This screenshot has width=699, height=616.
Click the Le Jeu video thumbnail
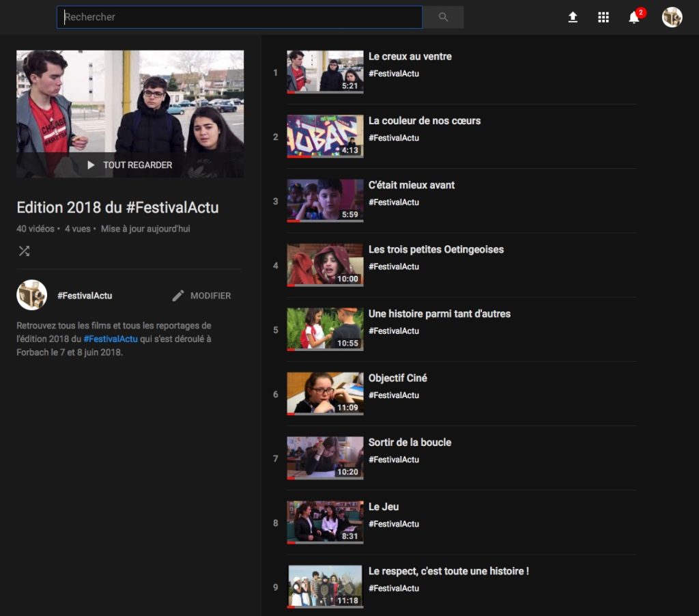(x=325, y=522)
